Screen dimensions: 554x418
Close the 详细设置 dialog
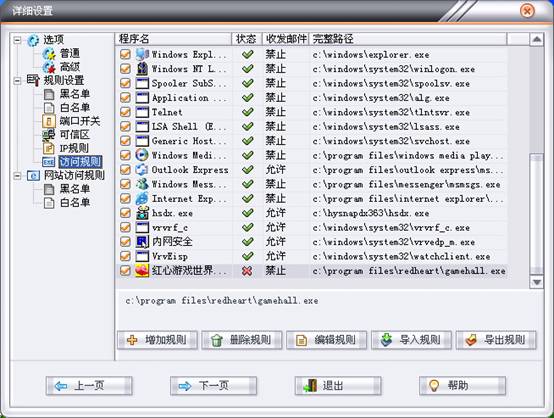(527, 11)
